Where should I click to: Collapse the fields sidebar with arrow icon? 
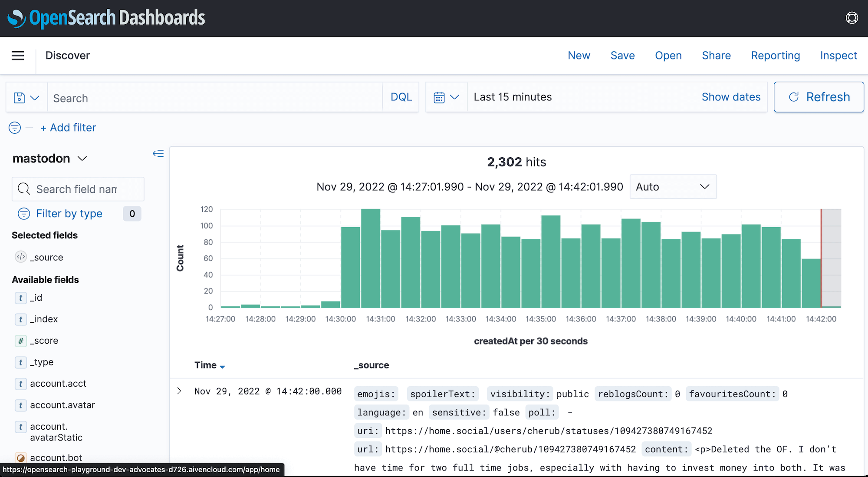pyautogui.click(x=158, y=153)
